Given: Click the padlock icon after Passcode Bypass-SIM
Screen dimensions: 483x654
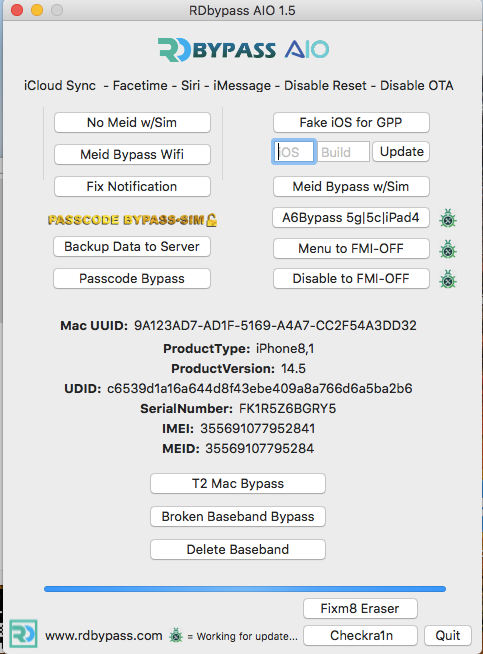Looking at the screenshot, I should coord(212,220).
